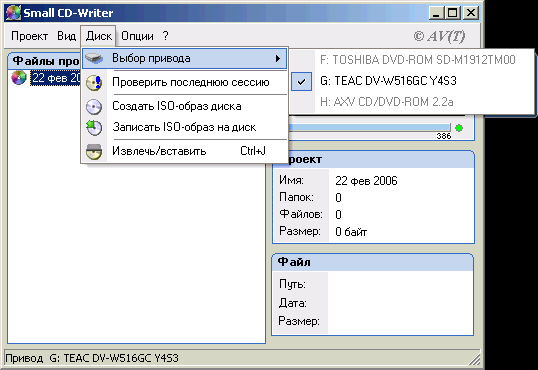Click the disc icon beside Создать ISO-образ диска
The height and width of the screenshot is (370, 538).
[x=94, y=107]
